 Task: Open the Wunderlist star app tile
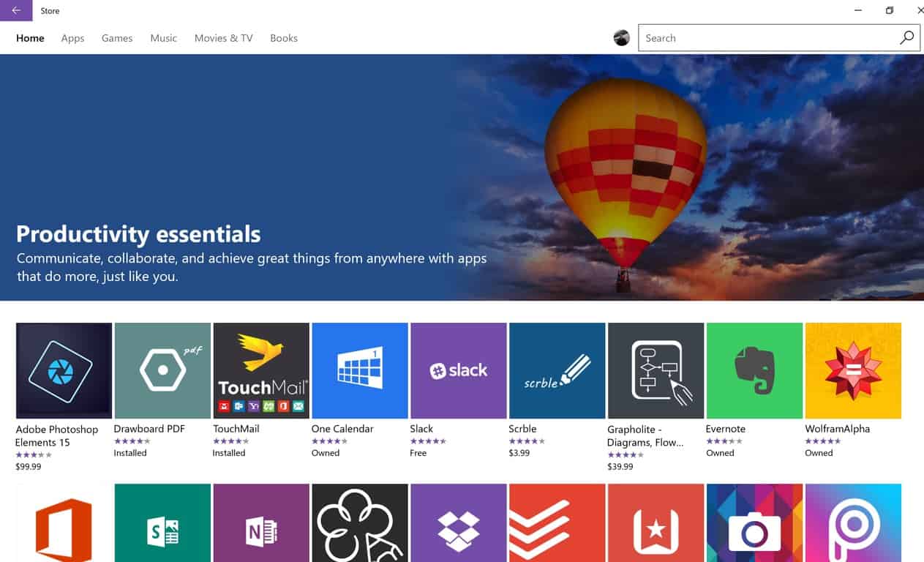[x=656, y=522]
